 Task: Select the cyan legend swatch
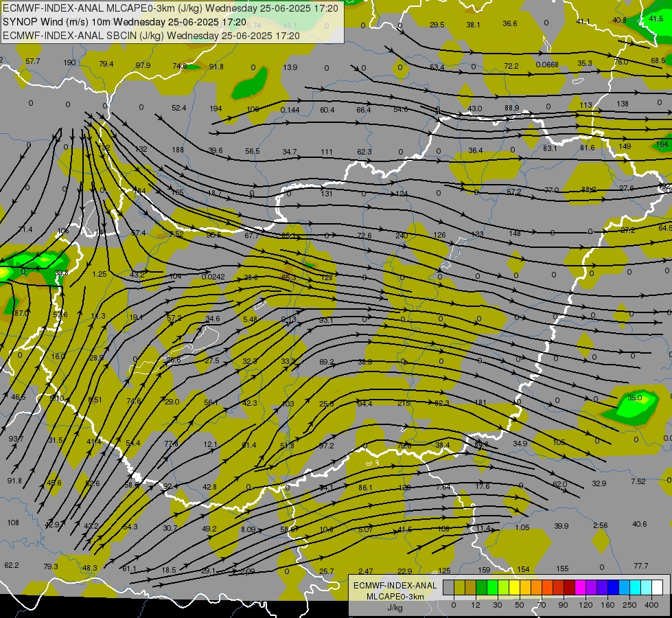(x=635, y=588)
